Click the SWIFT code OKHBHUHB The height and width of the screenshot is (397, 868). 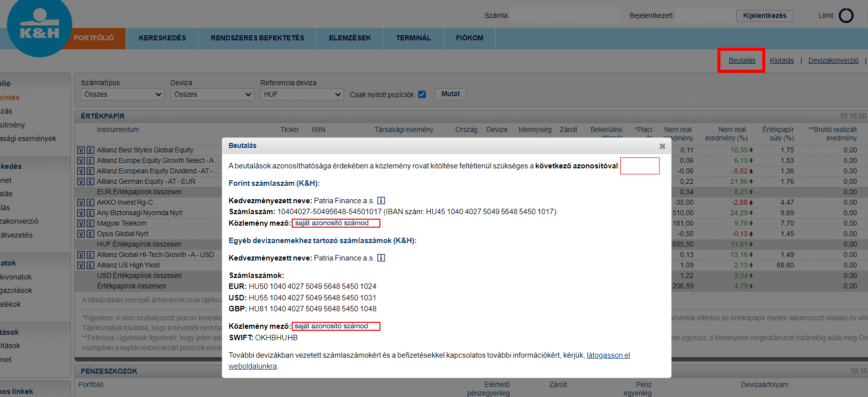pyautogui.click(x=276, y=338)
